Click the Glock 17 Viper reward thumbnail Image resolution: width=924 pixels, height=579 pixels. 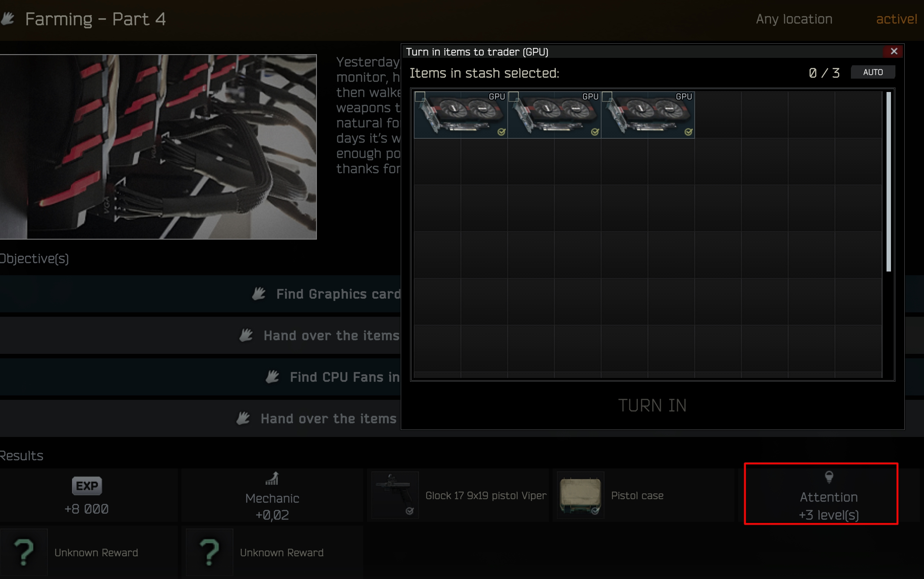tap(395, 495)
